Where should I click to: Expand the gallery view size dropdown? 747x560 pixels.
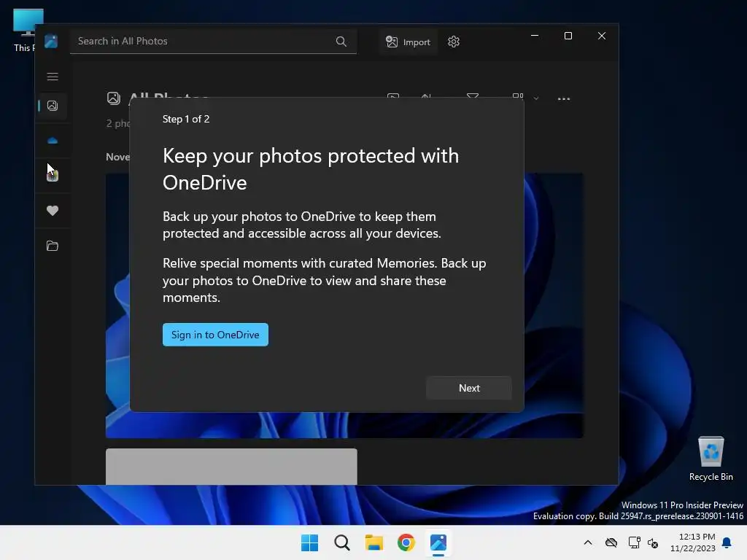point(536,98)
